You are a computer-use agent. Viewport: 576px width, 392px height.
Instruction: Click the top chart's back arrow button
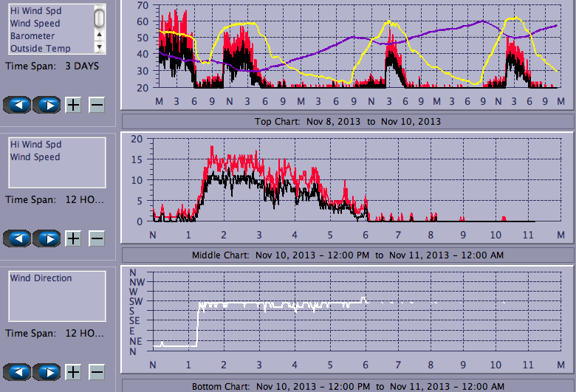(x=18, y=104)
